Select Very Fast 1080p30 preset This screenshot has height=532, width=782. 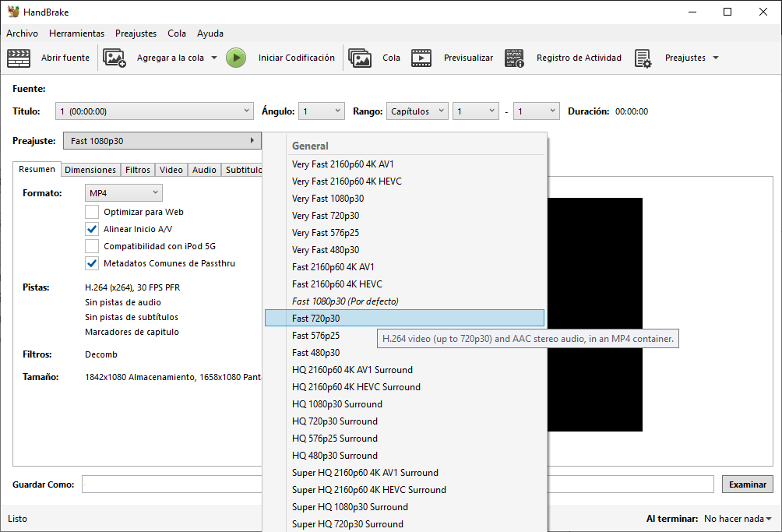[404, 199]
